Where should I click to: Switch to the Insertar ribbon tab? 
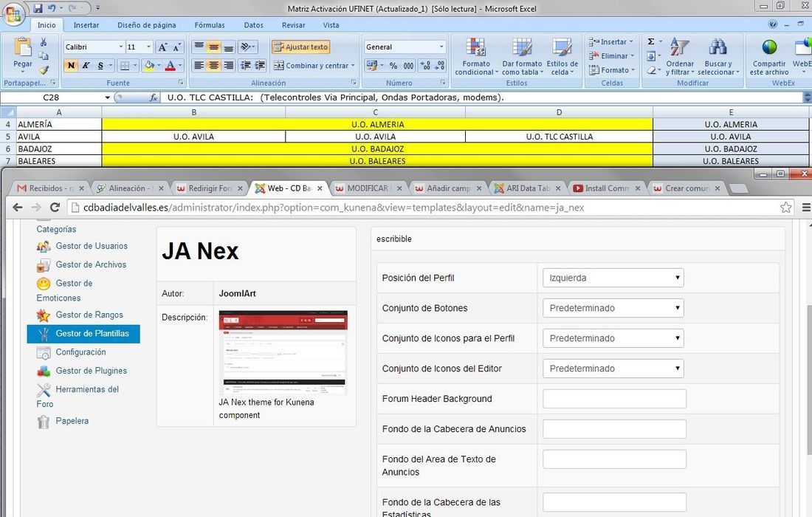pyautogui.click(x=86, y=25)
